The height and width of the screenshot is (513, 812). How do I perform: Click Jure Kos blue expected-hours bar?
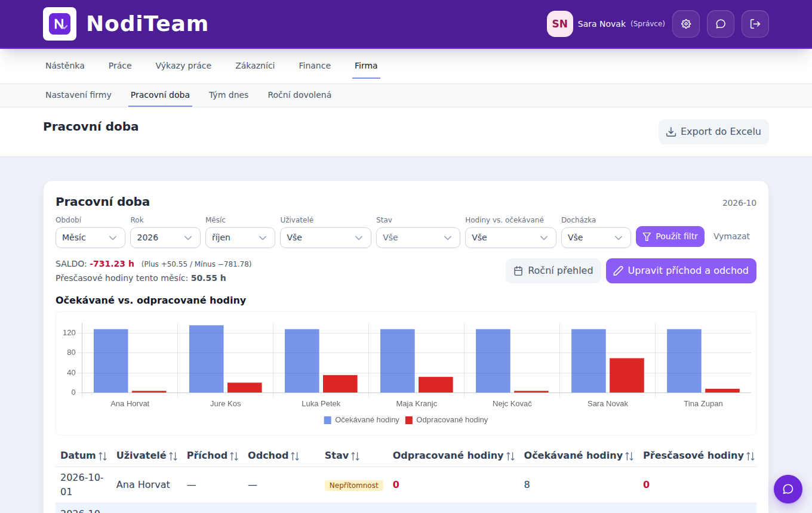[207, 359]
